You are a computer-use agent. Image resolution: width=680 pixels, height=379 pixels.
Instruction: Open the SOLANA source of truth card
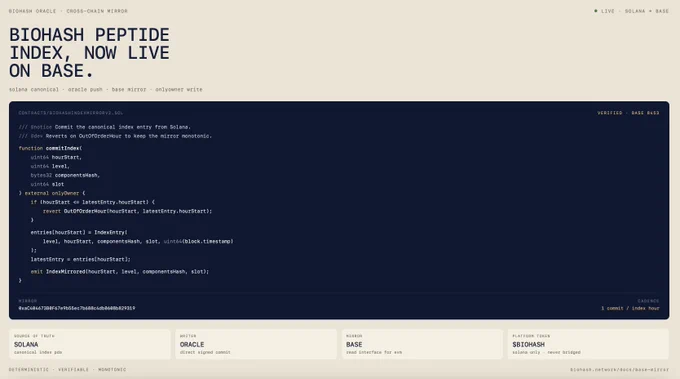coord(90,344)
